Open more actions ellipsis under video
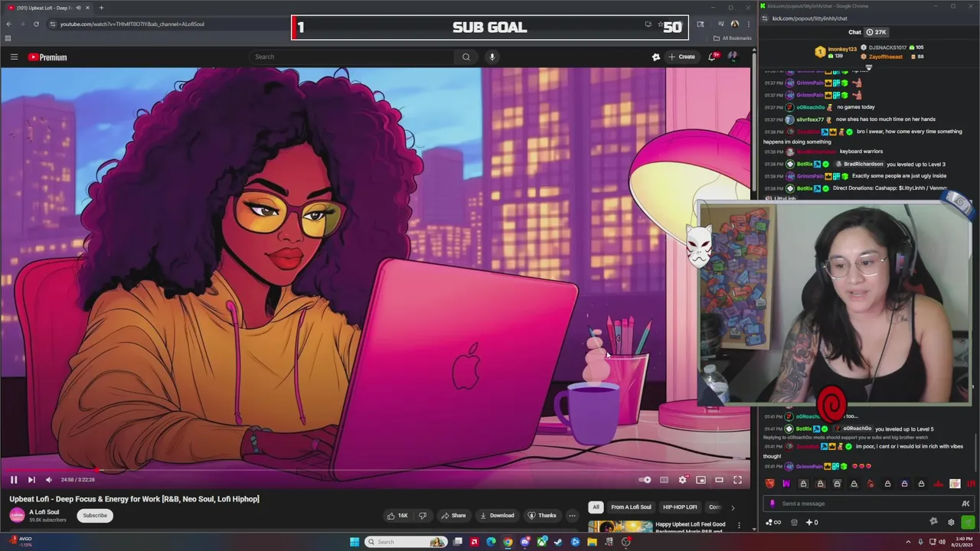 point(572,515)
